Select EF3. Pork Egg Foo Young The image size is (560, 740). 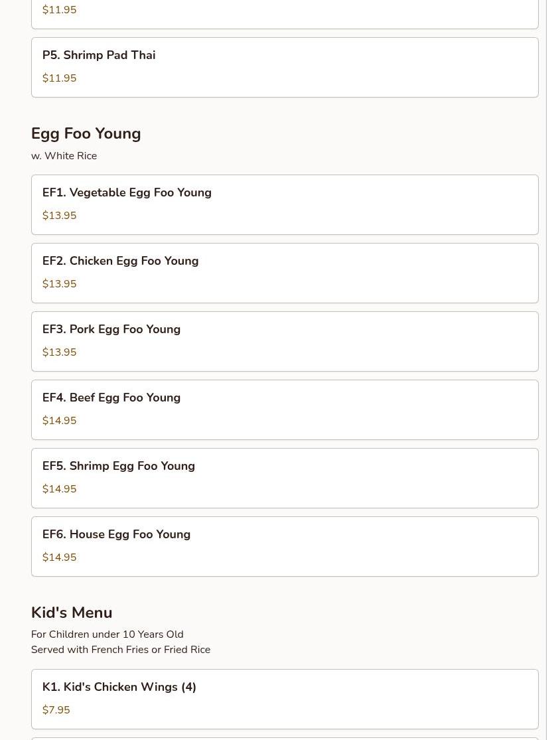(285, 342)
